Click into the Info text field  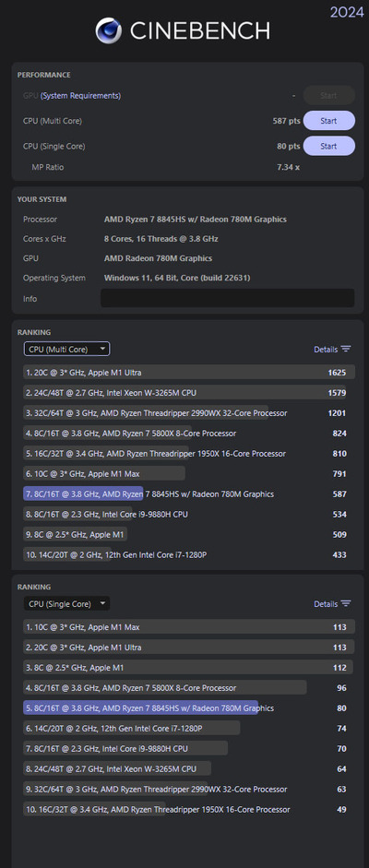click(227, 298)
